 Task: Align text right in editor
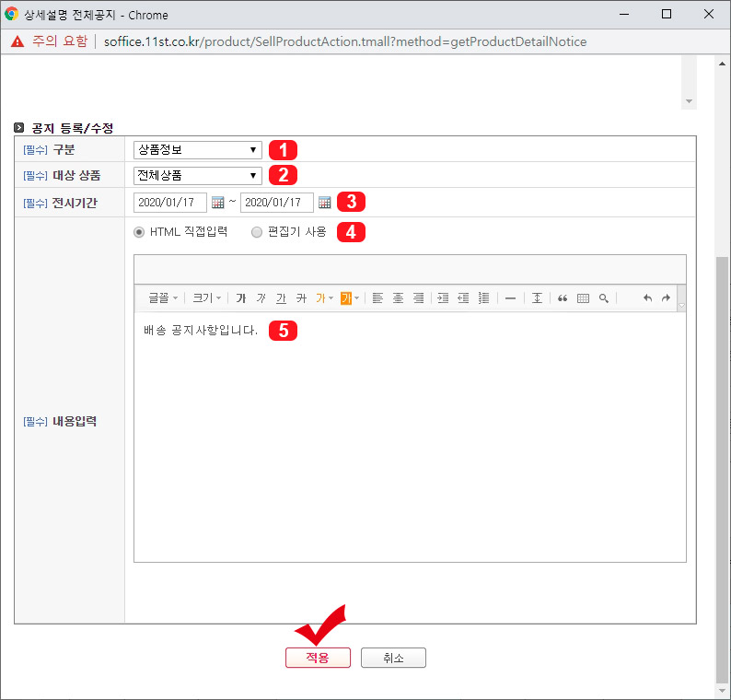click(419, 298)
